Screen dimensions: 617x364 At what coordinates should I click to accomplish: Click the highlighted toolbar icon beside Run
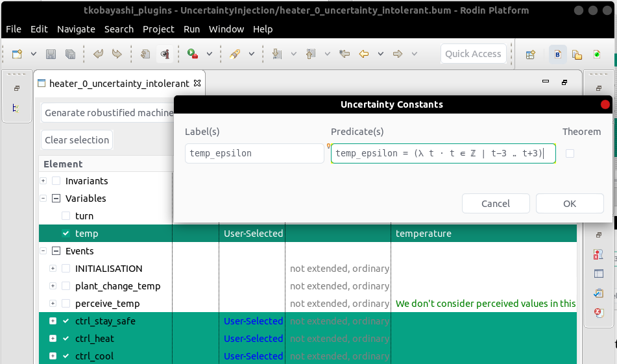click(x=165, y=54)
